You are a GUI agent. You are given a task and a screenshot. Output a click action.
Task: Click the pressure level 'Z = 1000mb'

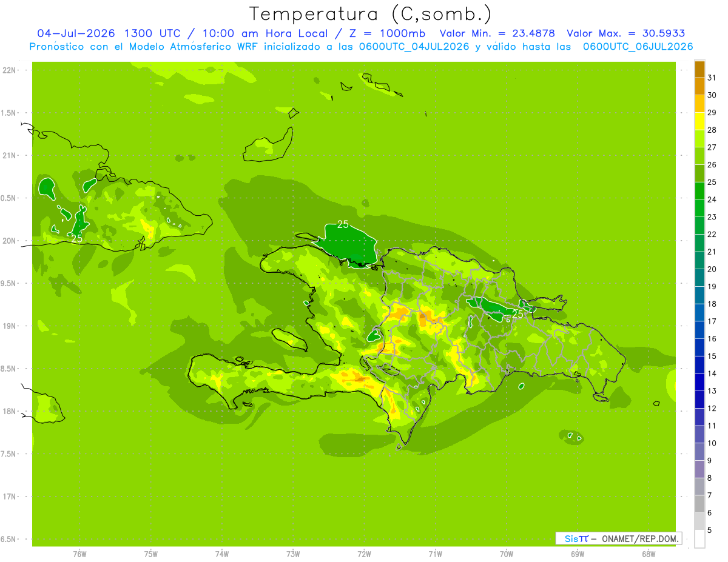pyautogui.click(x=389, y=33)
